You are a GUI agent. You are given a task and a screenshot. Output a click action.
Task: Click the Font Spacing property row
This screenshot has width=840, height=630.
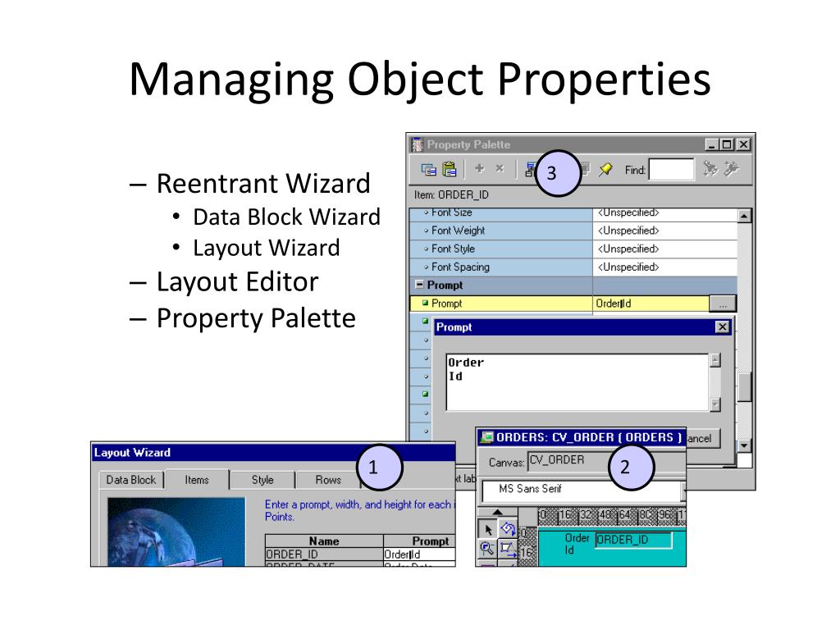click(573, 267)
